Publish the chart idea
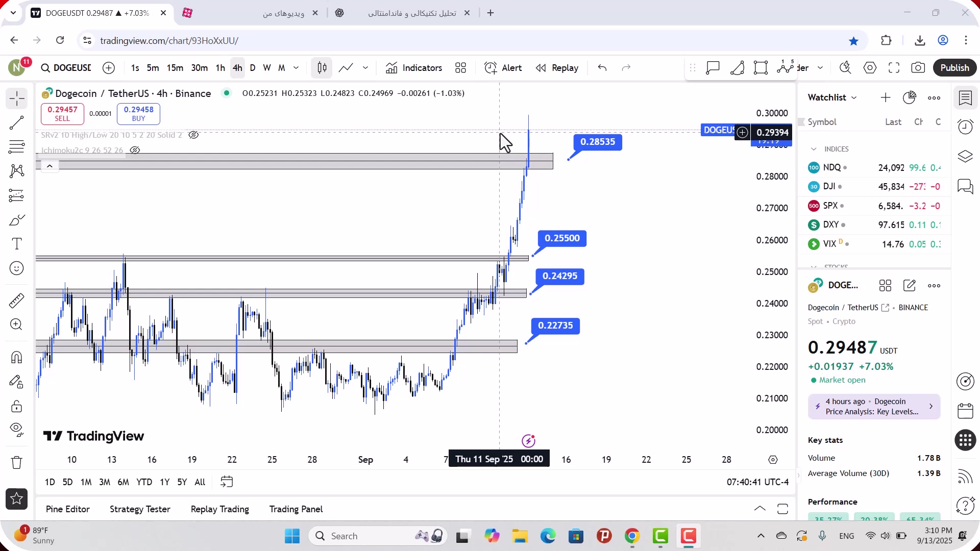 point(954,68)
